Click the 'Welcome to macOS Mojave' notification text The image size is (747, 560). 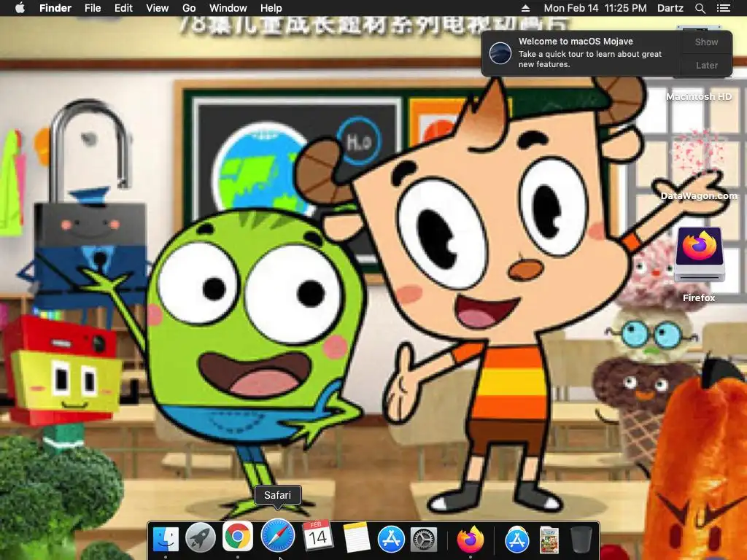click(576, 42)
